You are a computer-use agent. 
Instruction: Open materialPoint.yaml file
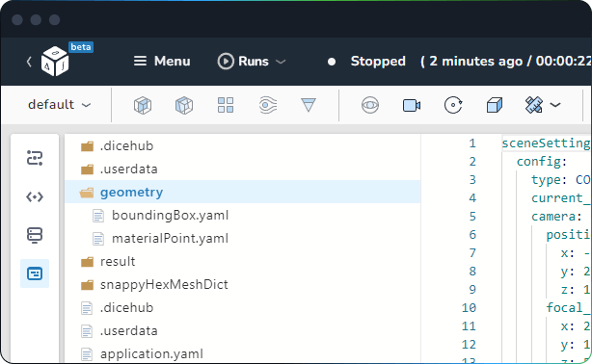point(242,238)
